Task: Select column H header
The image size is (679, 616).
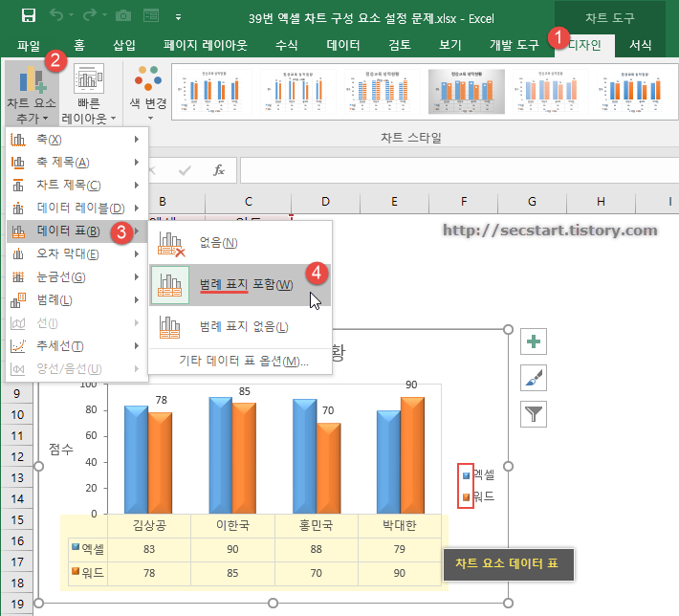Action: coord(601,202)
